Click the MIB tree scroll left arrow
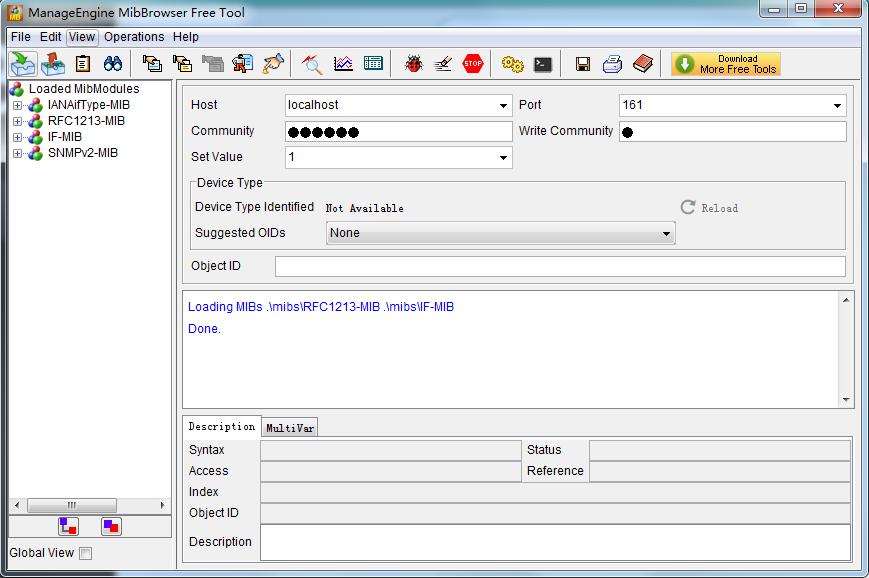The width and height of the screenshot is (869, 578). [x=17, y=505]
